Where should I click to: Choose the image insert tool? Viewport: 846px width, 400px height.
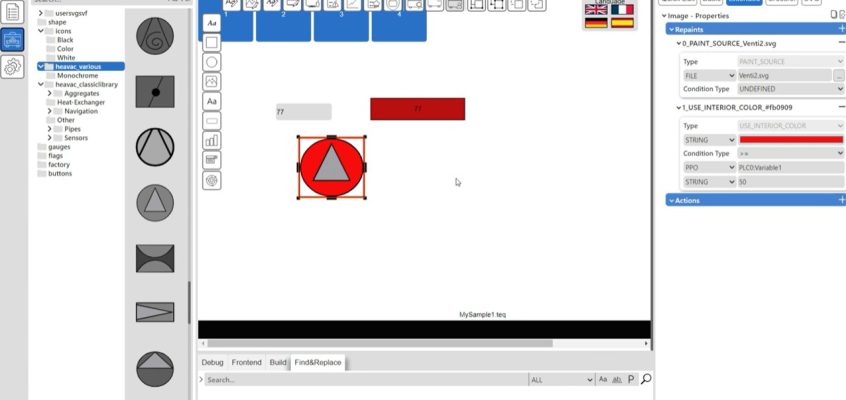point(212,82)
